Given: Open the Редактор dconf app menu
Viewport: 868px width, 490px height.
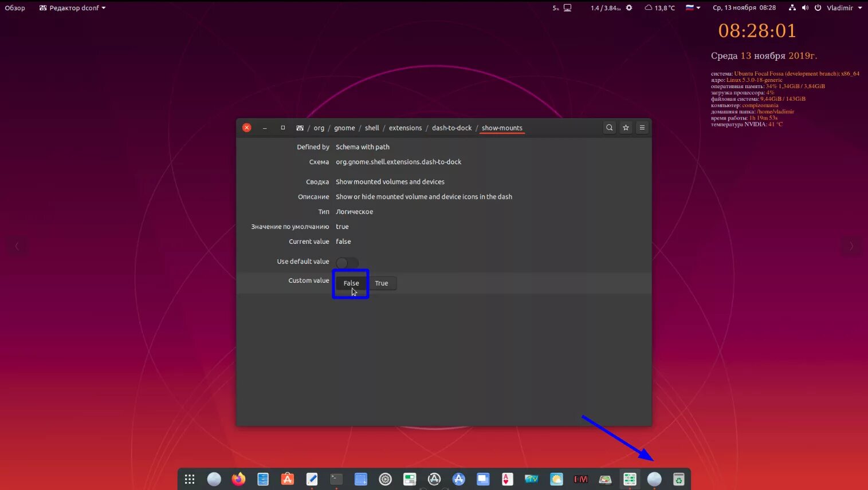Looking at the screenshot, I should click(72, 8).
